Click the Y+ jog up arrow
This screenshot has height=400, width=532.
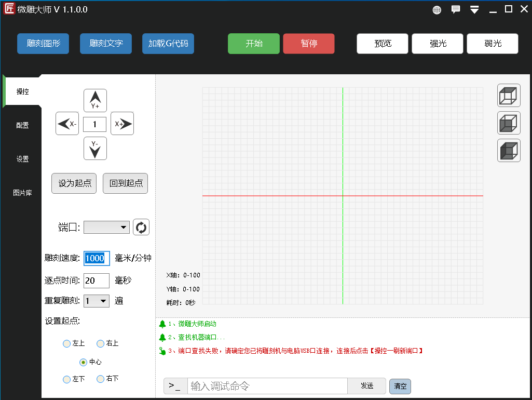[x=95, y=100]
